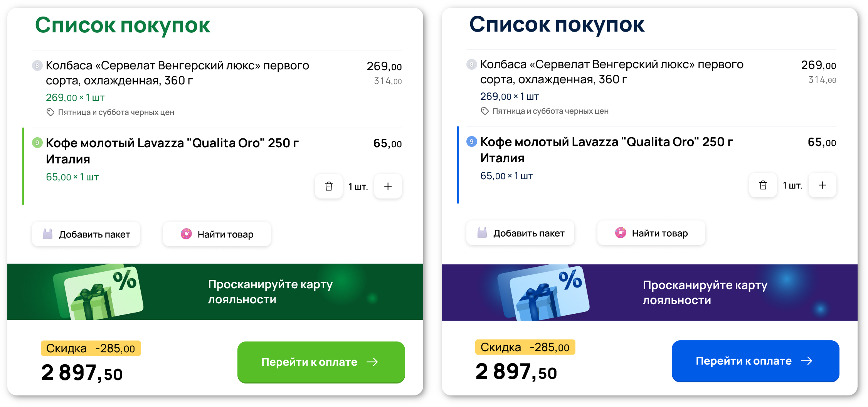
Task: Add a bag in the blue panel
Action: click(520, 233)
